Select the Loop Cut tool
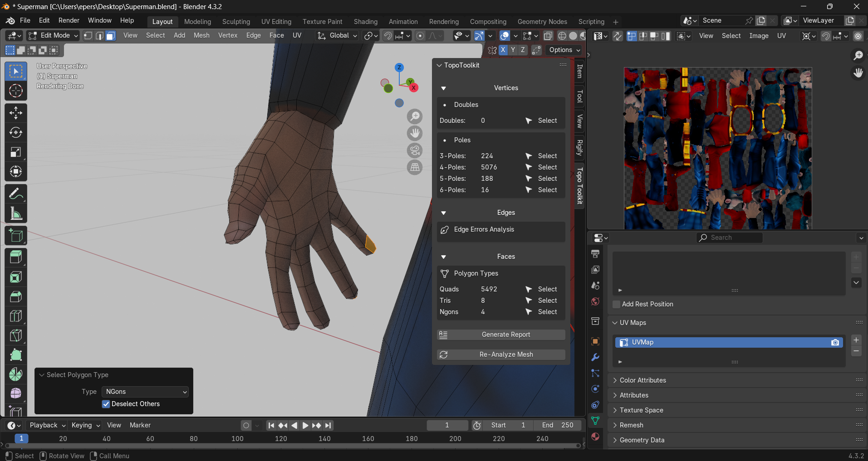868x461 pixels. point(16,316)
